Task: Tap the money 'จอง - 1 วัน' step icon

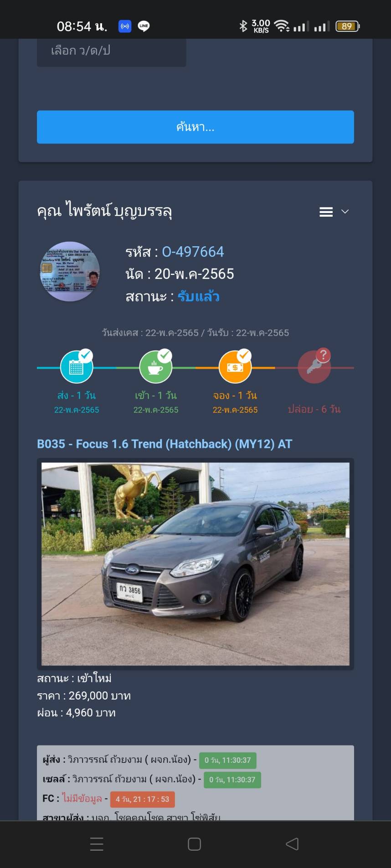Action: pos(235,367)
